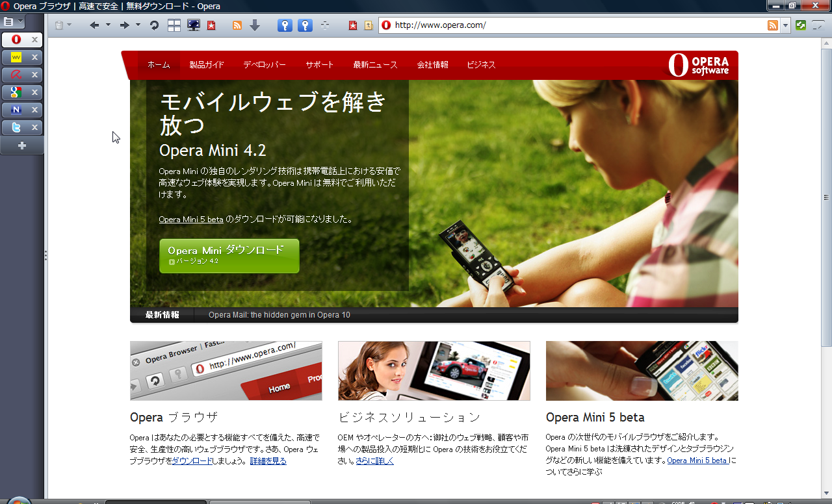
Task: Click the yellow note icon beside the address bar
Action: coord(369,25)
